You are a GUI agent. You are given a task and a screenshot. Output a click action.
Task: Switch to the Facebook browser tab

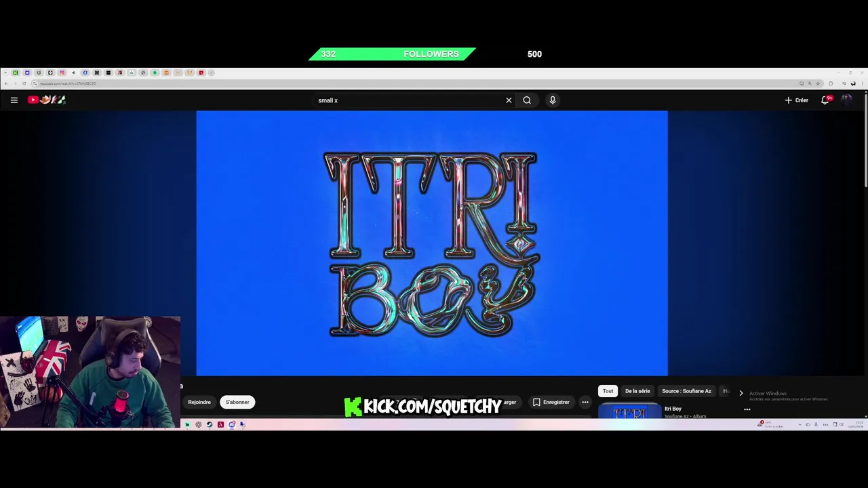click(85, 73)
